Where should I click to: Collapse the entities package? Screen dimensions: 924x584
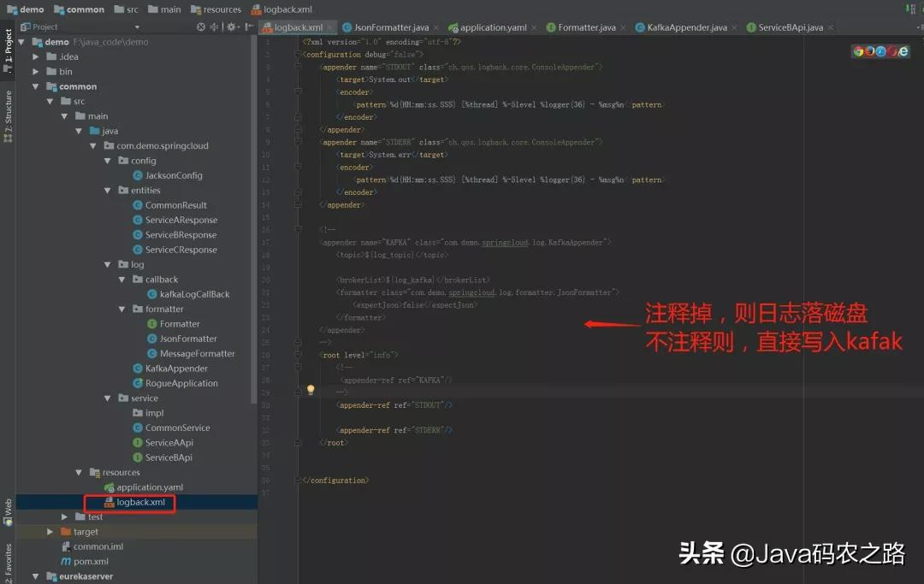(x=107, y=191)
